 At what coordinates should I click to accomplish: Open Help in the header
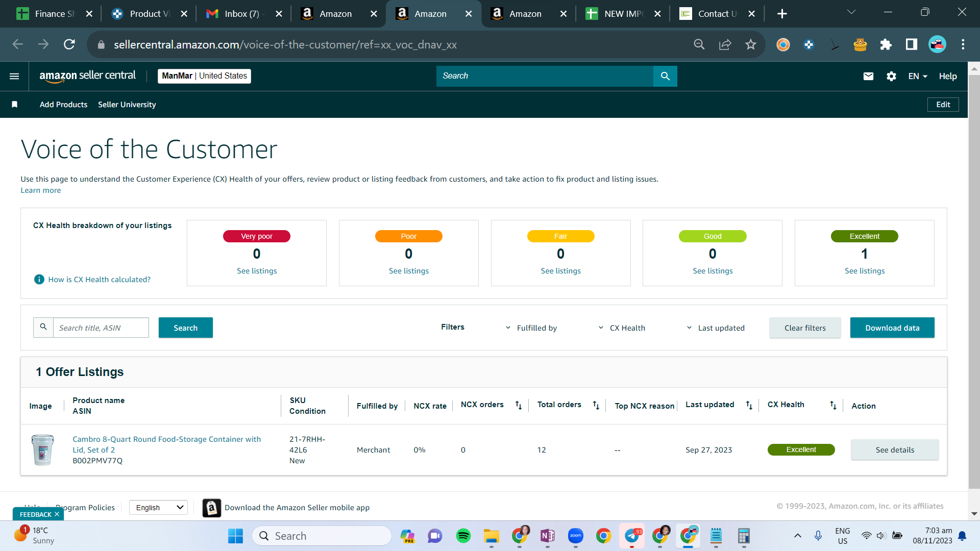tap(948, 76)
